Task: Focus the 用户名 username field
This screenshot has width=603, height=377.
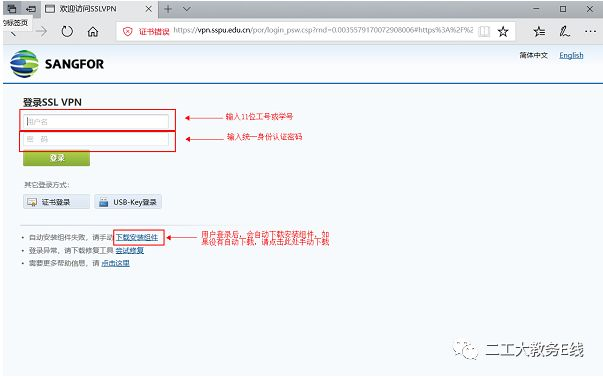Action: tap(96, 122)
